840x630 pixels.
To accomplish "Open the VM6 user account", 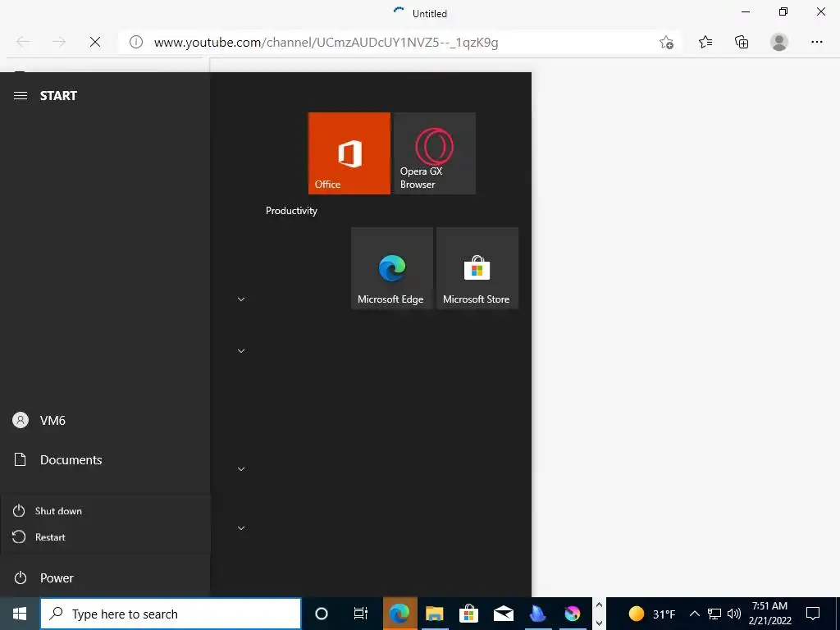I will point(105,420).
